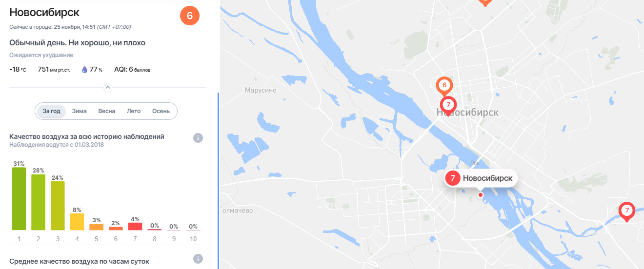Click the red 4% bar for level 7
The image size is (644, 269).
136,227
